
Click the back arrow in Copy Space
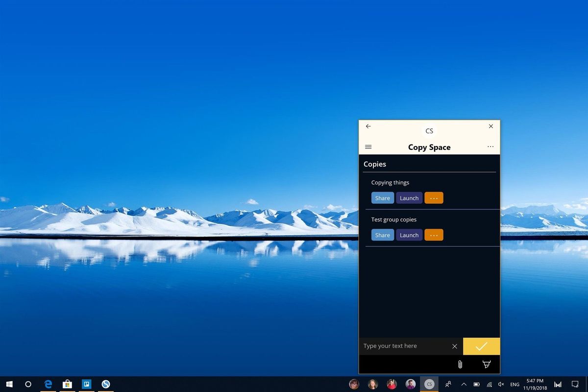368,126
